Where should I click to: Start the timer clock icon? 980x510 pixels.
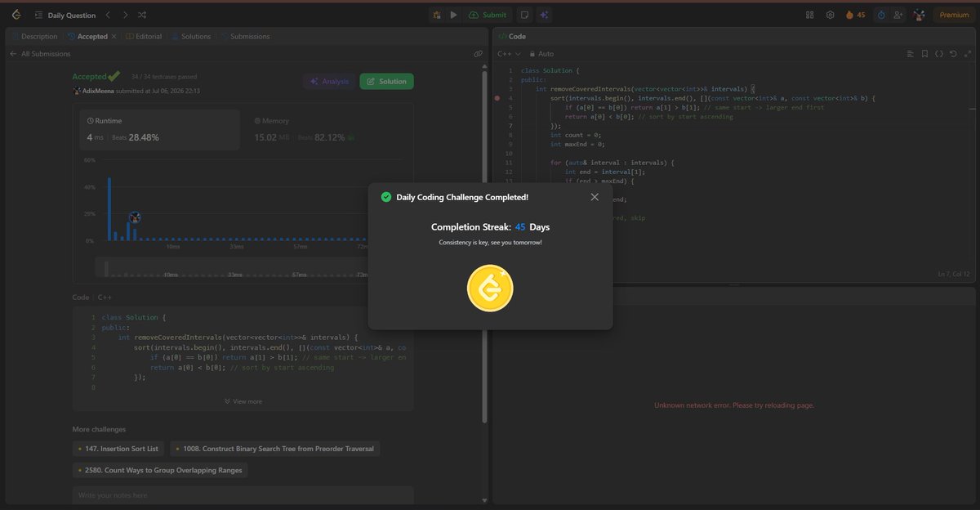point(880,15)
